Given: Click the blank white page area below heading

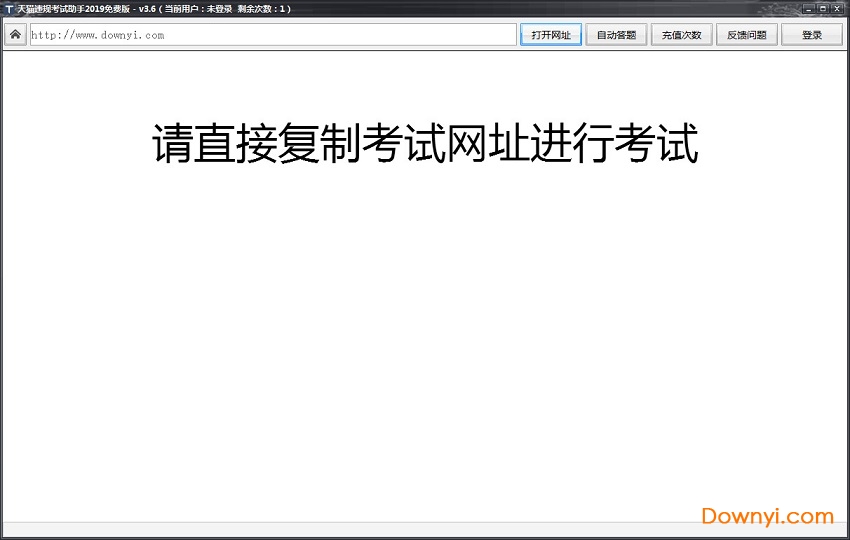Looking at the screenshot, I should (x=425, y=330).
